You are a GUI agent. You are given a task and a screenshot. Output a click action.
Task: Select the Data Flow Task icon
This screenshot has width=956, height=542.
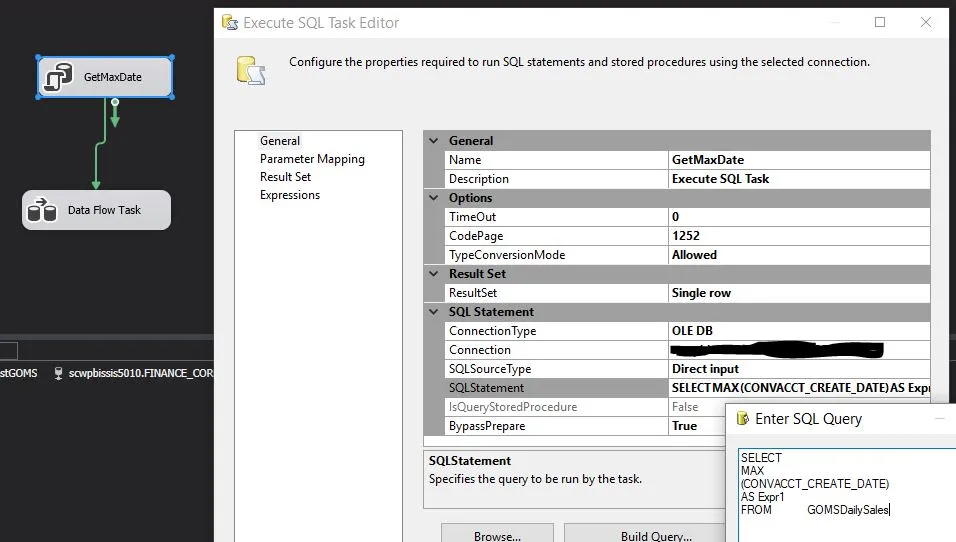pyautogui.click(x=42, y=210)
